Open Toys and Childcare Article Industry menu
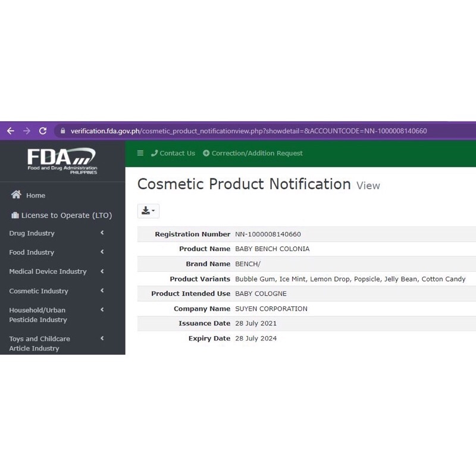The width and height of the screenshot is (476, 476). [x=39, y=343]
